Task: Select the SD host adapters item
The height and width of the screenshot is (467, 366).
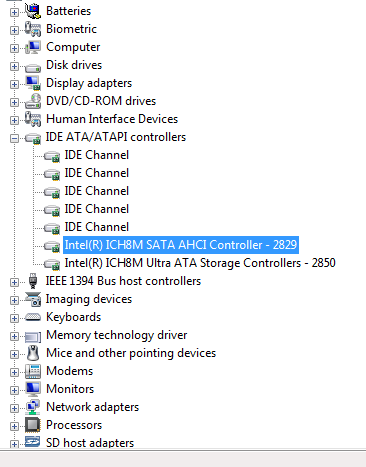Action: (x=90, y=443)
